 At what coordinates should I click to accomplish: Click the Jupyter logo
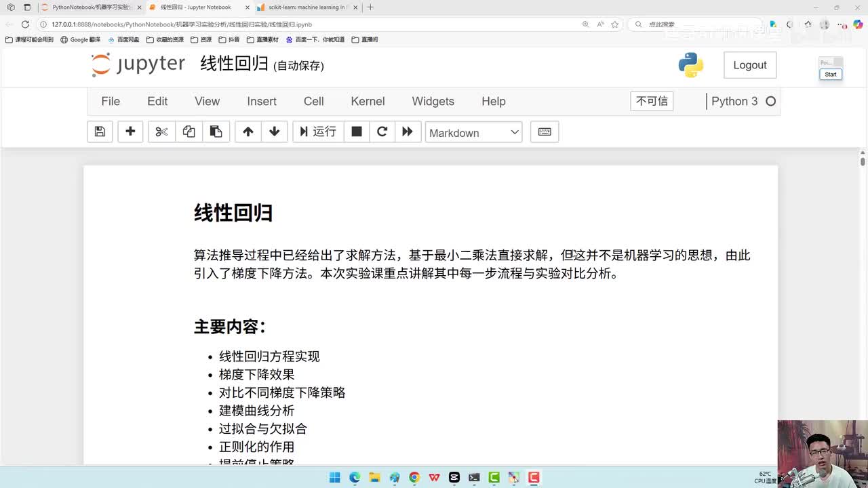click(138, 64)
